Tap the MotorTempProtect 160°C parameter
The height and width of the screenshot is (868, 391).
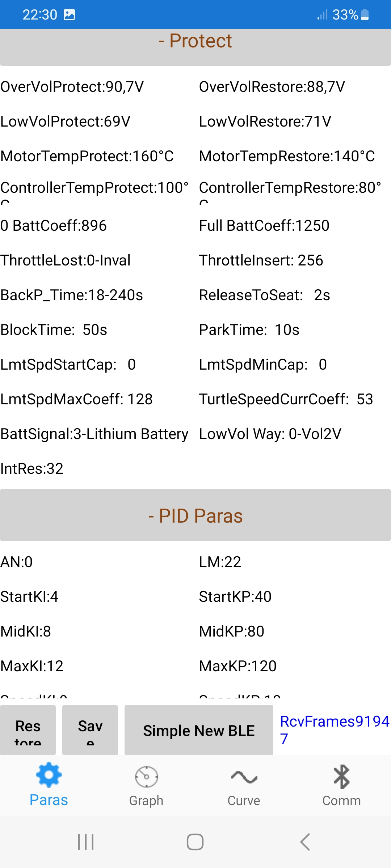pyautogui.click(x=87, y=156)
